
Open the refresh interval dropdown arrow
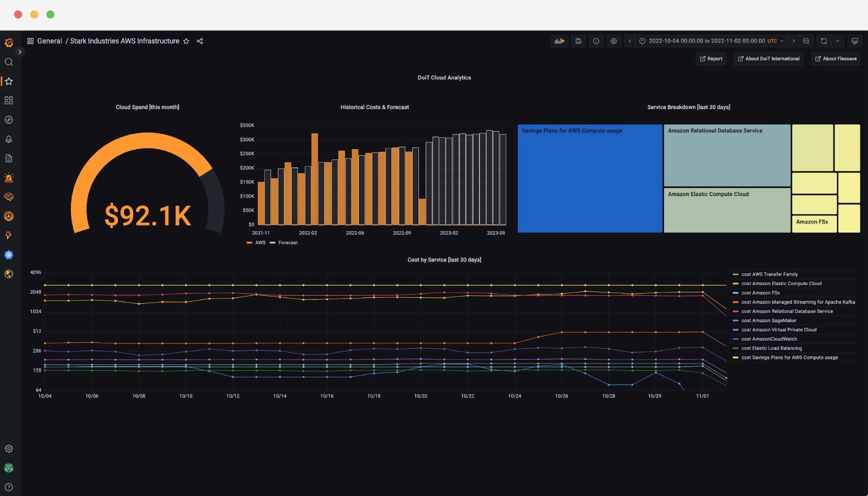tap(837, 41)
